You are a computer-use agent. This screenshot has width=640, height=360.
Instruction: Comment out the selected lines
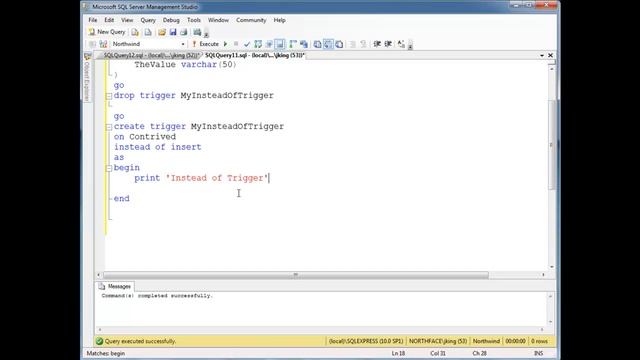click(x=353, y=44)
